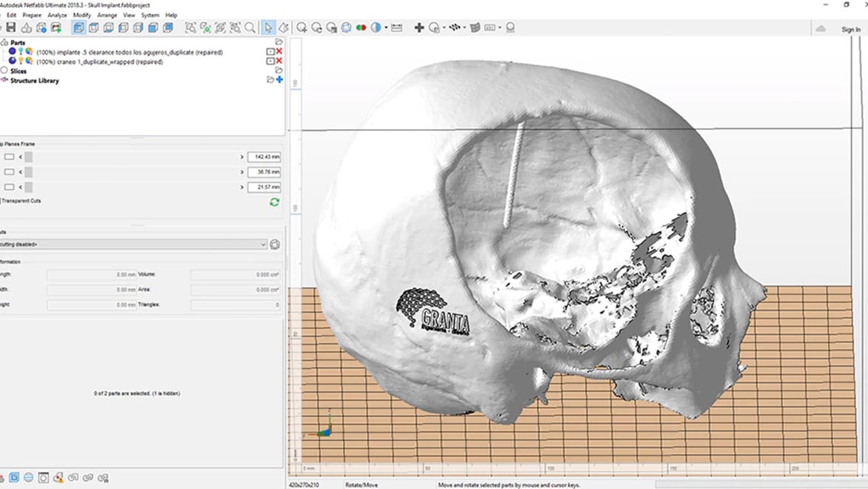This screenshot has width=868, height=489.
Task: Select the repair plus-cross tool icon
Action: [x=419, y=28]
